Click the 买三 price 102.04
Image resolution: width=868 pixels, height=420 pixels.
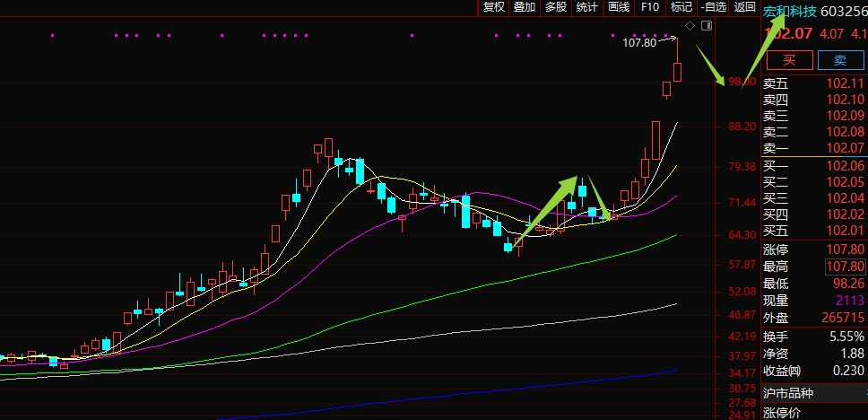point(845,198)
